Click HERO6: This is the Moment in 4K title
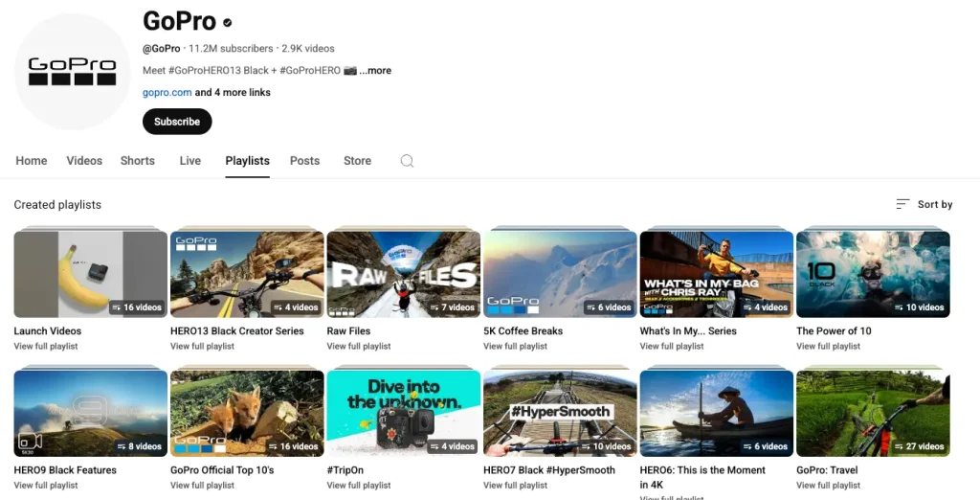Image resolution: width=980 pixels, height=500 pixels. click(x=702, y=477)
